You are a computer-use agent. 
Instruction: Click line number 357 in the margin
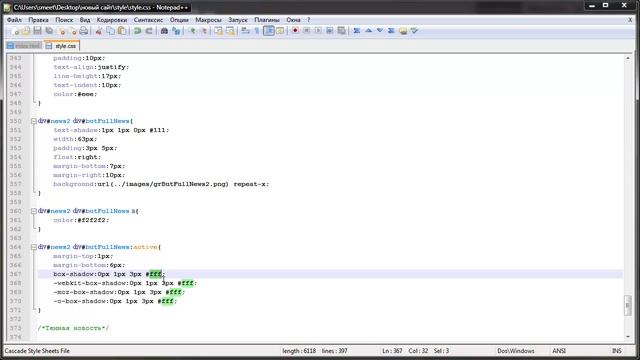click(16, 184)
